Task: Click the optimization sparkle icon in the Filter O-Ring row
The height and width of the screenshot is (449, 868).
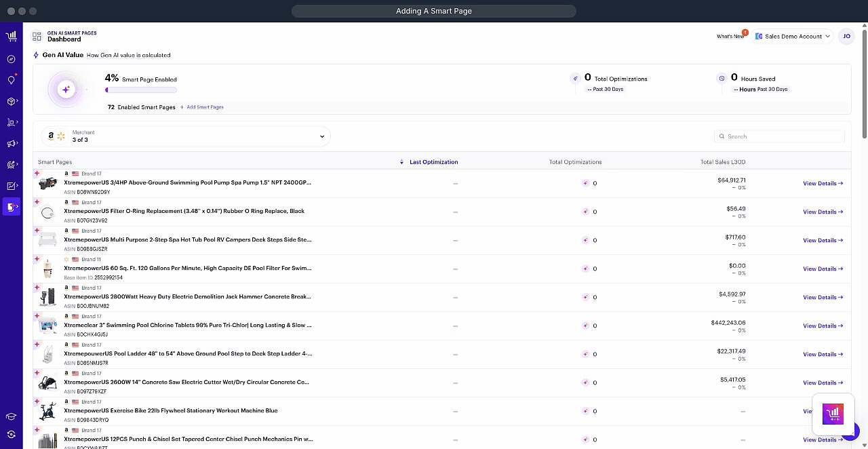Action: [585, 212]
